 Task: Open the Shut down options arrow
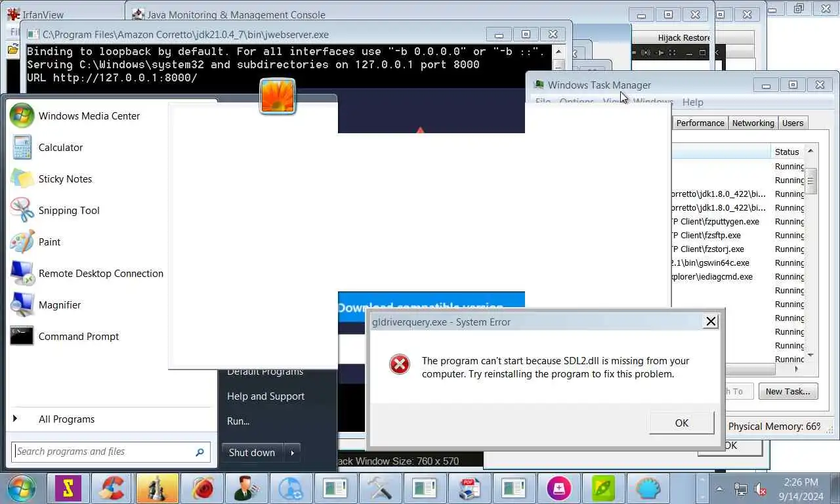[293, 452]
